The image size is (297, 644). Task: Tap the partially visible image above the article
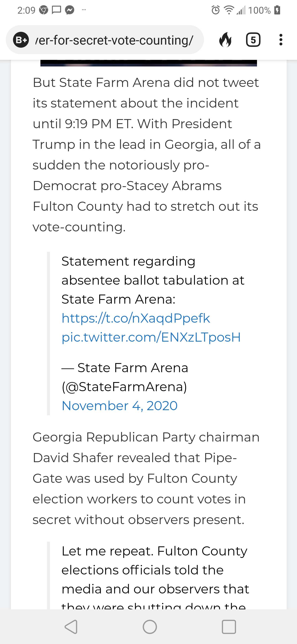click(x=149, y=63)
